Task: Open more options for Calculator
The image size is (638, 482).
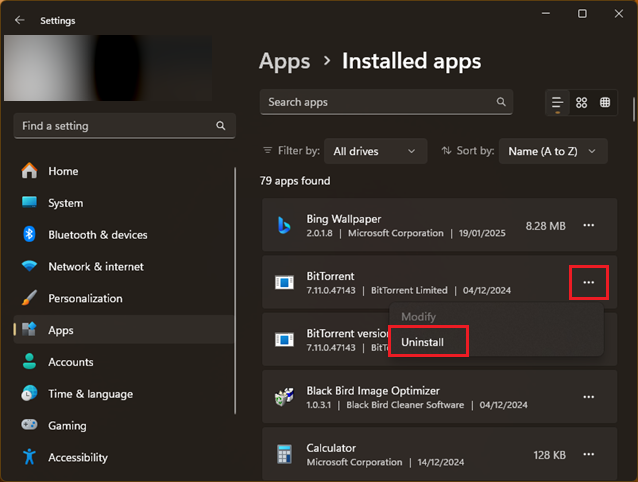Action: (588, 454)
